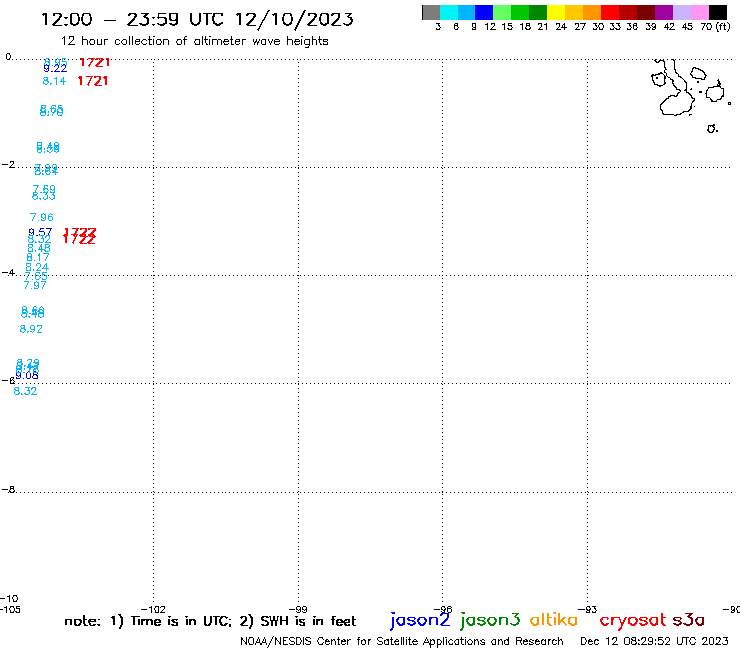Click the longitude axis label "-102"
The image size is (740, 650).
tap(153, 609)
